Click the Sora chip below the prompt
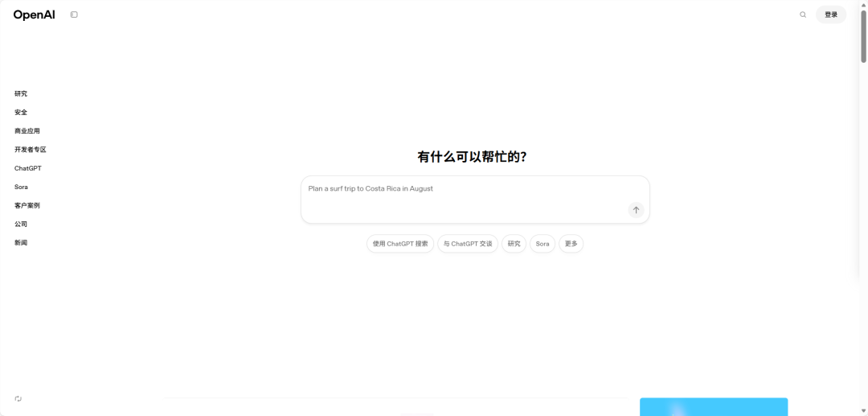The width and height of the screenshot is (868, 416). [542, 244]
